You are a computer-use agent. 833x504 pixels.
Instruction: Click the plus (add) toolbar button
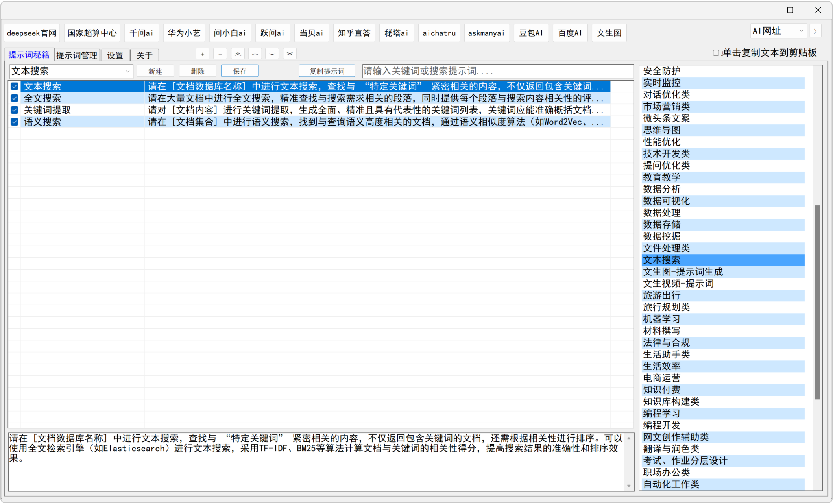pyautogui.click(x=202, y=54)
